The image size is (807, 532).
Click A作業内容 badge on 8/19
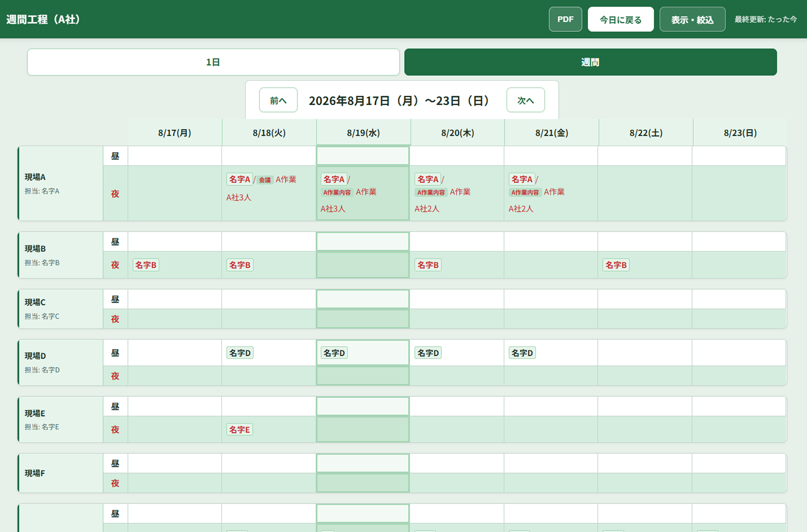[x=337, y=193]
